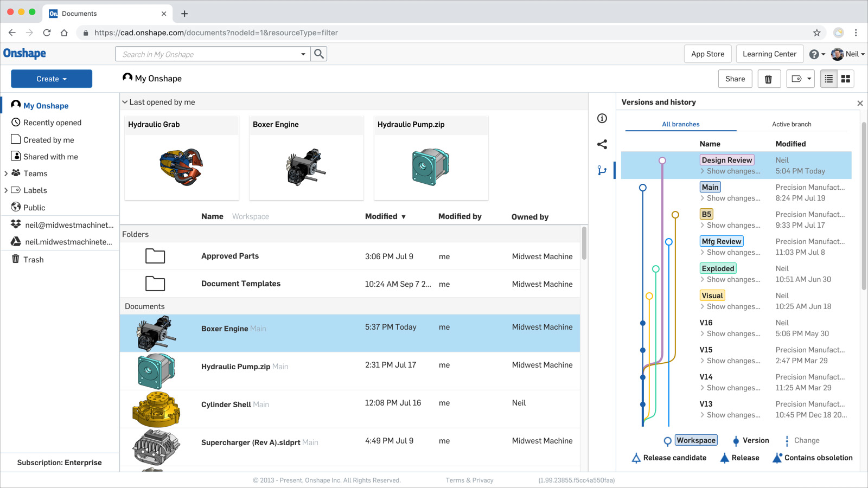The height and width of the screenshot is (488, 868).
Task: Click the share icon beside the versions panel
Action: pos(602,144)
